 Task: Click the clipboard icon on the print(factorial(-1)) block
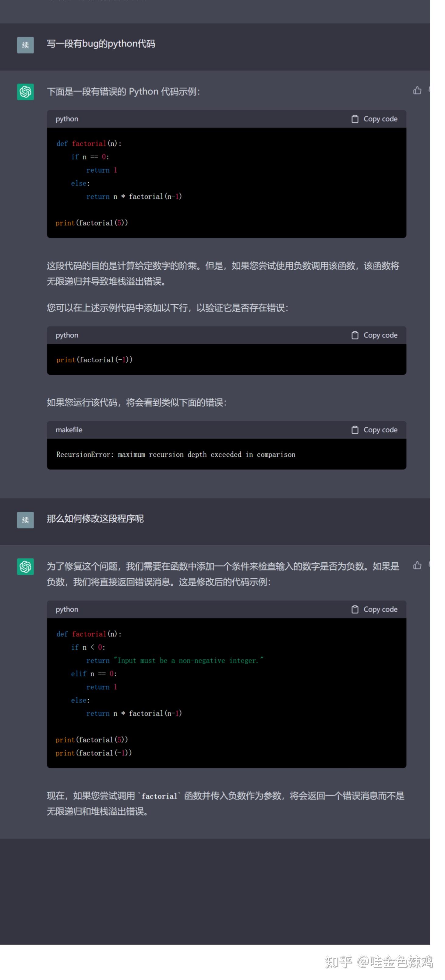[x=355, y=335]
